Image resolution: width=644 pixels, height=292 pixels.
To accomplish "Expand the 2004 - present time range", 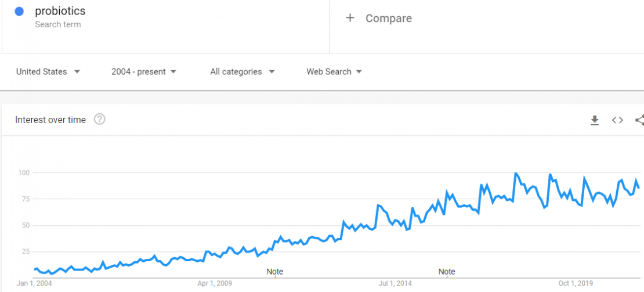I will click(x=144, y=71).
